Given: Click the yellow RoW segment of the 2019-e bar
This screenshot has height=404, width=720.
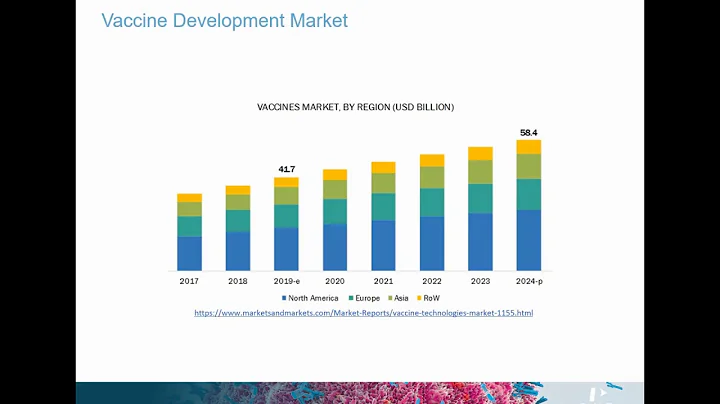Looking at the screenshot, I should 286,182.
